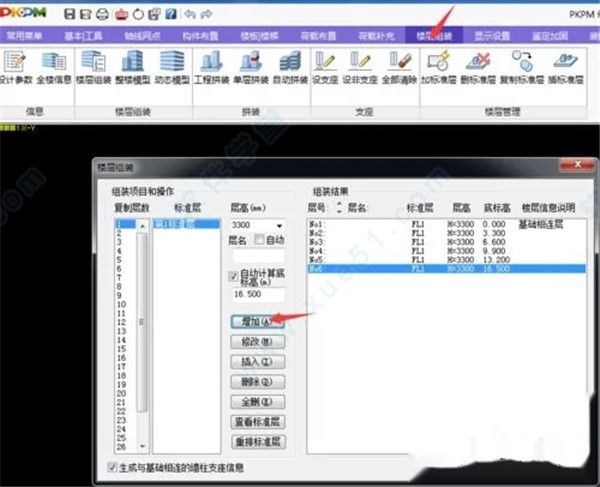Click the 全部清除 clear all icon

(x=399, y=67)
